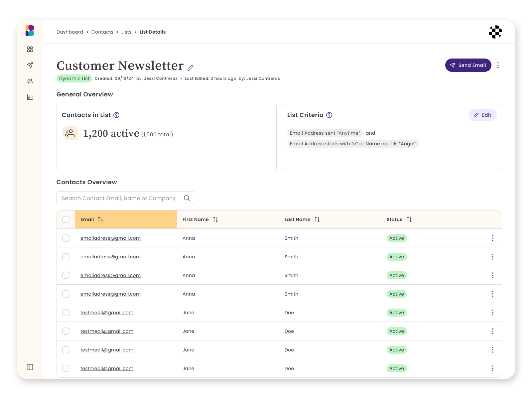The width and height of the screenshot is (532, 399).
Task: Open the paper plane campaigns icon in sidebar
Action: click(x=30, y=65)
